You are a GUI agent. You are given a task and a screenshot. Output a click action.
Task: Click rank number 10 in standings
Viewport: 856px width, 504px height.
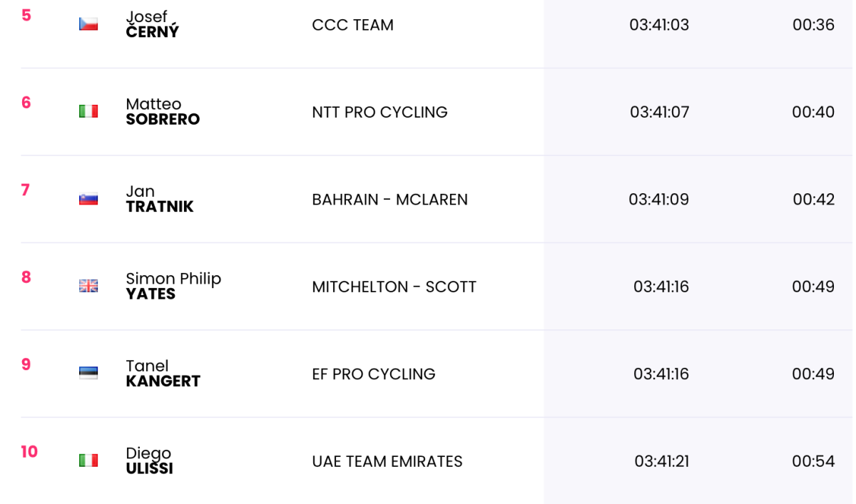29,451
